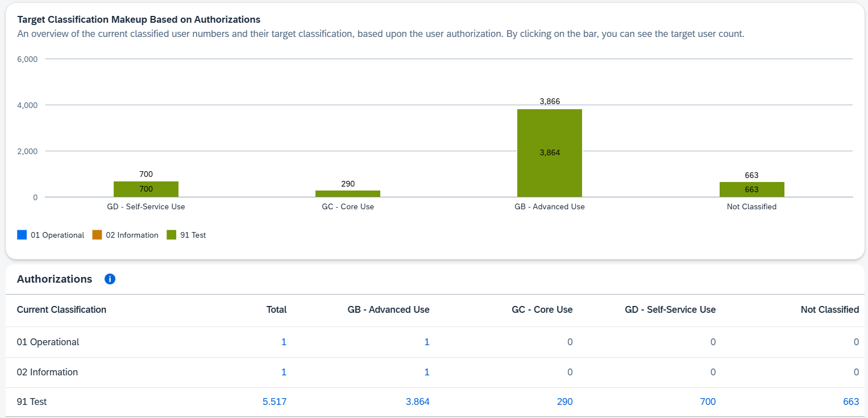Select the Not Classified bar in chart
The height and width of the screenshot is (418, 868).
(x=751, y=189)
